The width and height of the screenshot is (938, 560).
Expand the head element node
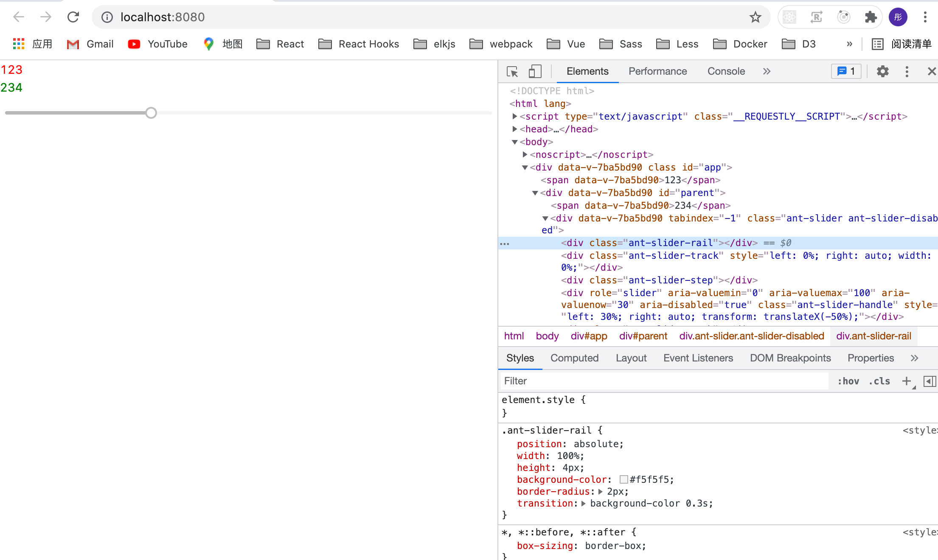pyautogui.click(x=515, y=129)
